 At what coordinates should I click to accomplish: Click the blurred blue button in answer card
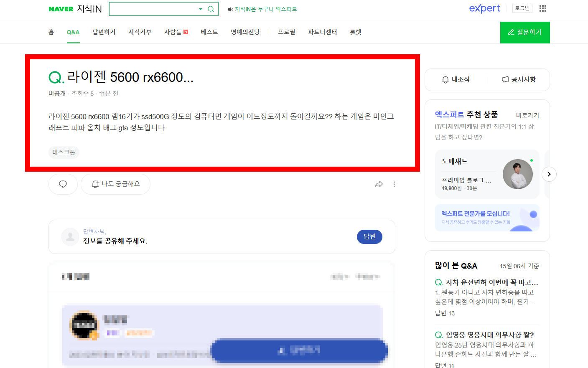[x=299, y=350]
